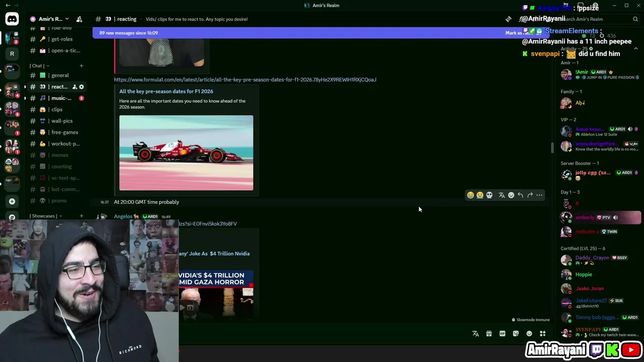Open 'All the key pre-season dates for F1 2026' title
The width and height of the screenshot is (644, 362).
(x=166, y=92)
